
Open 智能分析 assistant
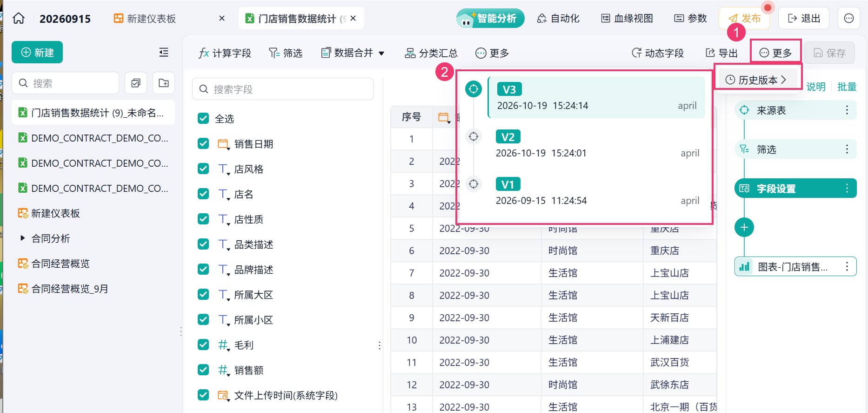point(490,18)
